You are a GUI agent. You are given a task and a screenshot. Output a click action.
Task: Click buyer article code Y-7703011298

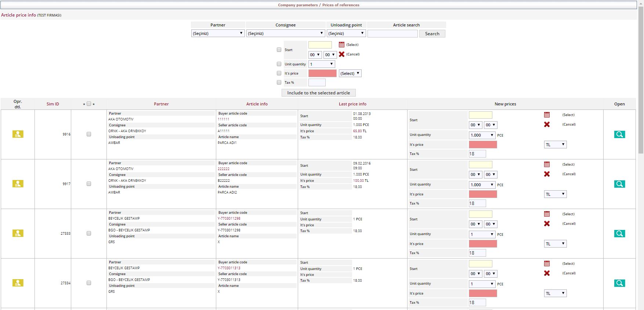(x=229, y=219)
